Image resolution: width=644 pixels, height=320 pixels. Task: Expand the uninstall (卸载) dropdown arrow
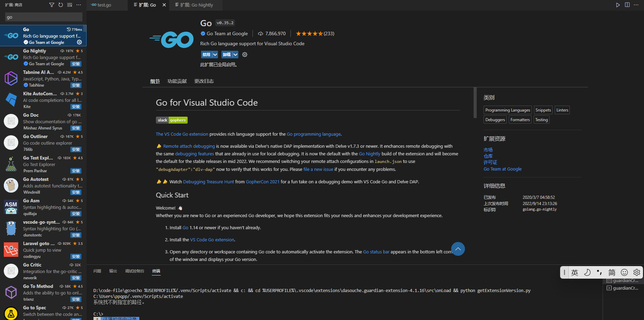(235, 55)
